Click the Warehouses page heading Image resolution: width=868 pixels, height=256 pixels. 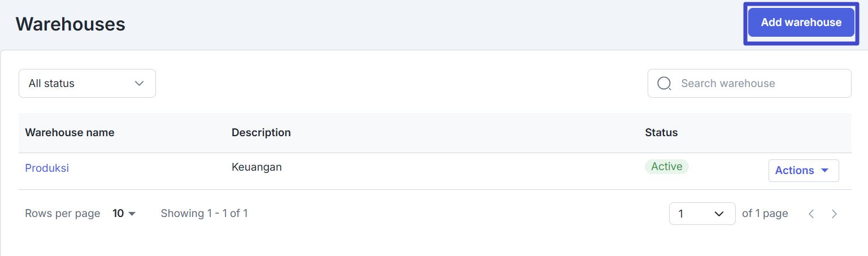tap(71, 24)
